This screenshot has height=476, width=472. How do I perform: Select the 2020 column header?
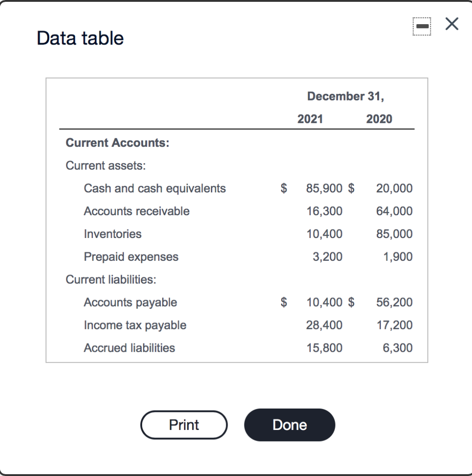point(380,119)
